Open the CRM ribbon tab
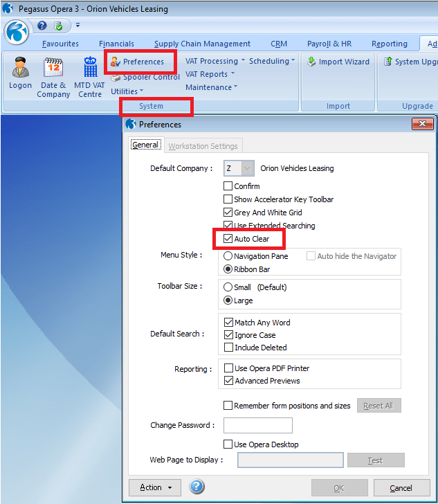This screenshot has height=504, width=438. click(279, 44)
